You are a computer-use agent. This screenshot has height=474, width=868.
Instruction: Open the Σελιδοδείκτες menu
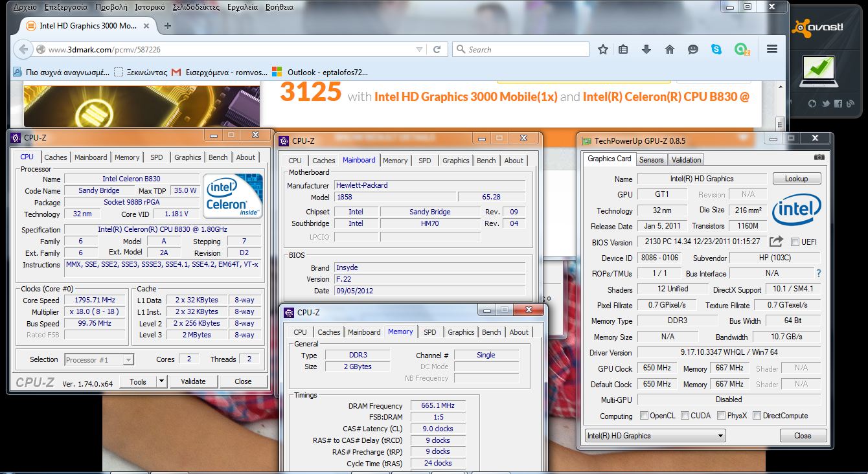coord(196,7)
